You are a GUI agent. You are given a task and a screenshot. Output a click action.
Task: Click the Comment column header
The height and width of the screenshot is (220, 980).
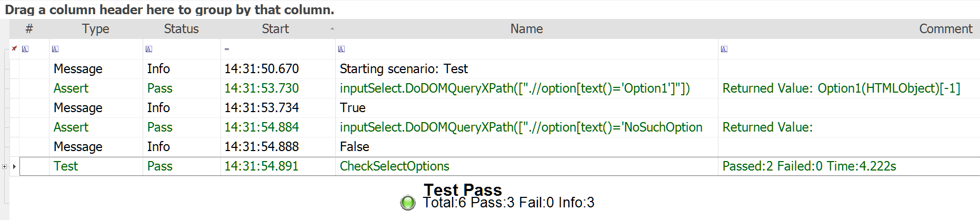point(945,29)
